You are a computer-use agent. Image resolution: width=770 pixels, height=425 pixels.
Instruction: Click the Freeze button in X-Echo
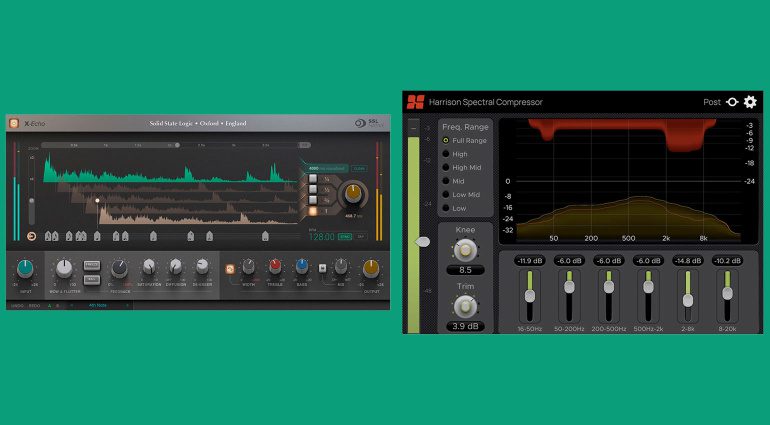coord(92,265)
